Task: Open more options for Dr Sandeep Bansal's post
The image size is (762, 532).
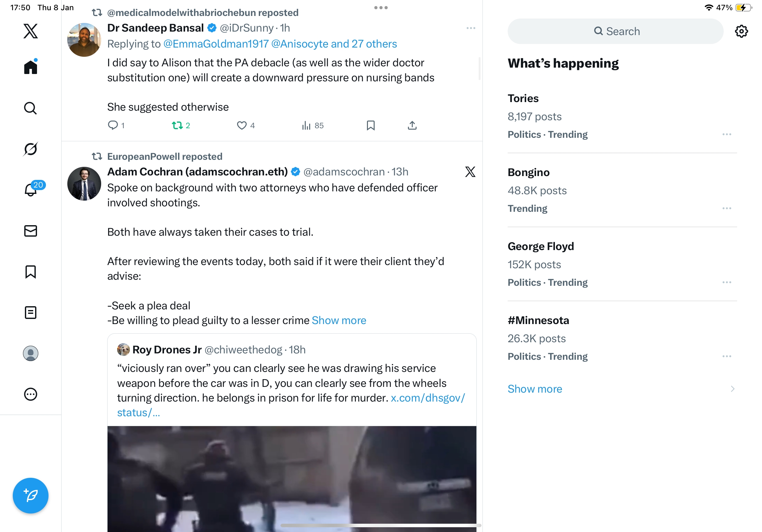Action: [x=471, y=28]
